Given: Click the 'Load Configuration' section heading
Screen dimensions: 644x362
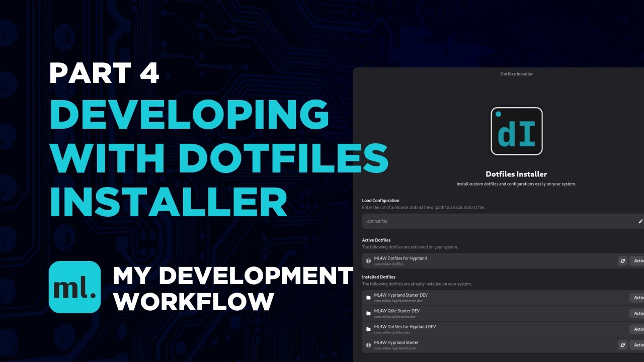Looking at the screenshot, I should (381, 201).
